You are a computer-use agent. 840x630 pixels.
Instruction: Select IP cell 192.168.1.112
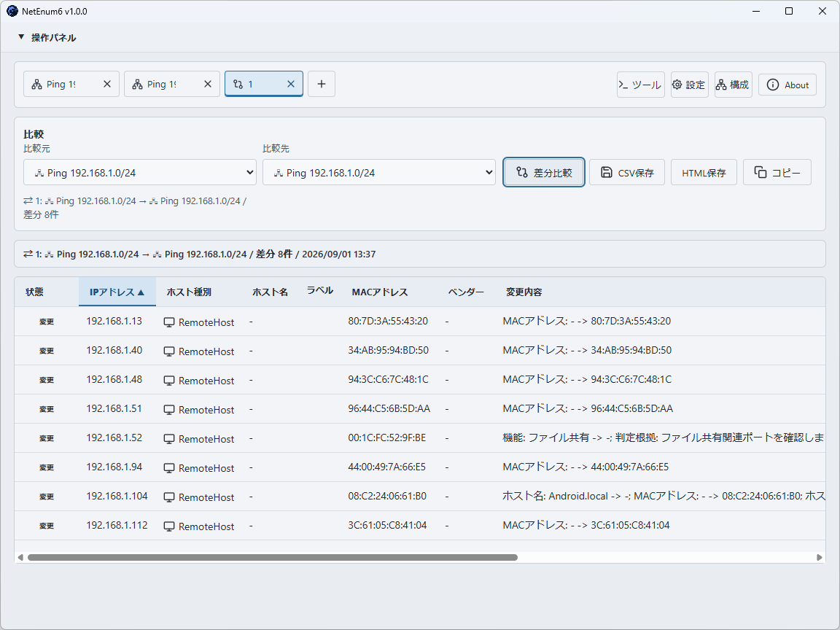pyautogui.click(x=117, y=525)
